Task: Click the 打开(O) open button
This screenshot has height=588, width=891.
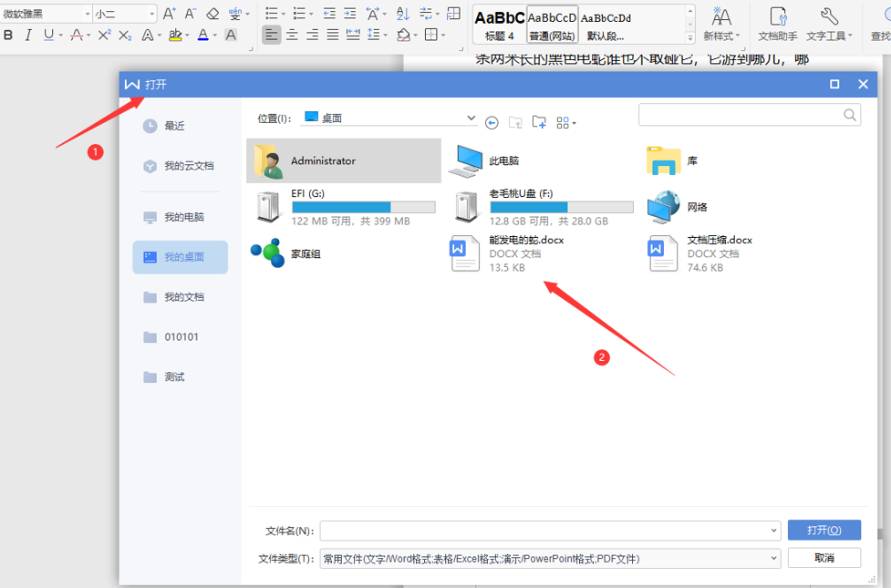Action: coord(824,530)
